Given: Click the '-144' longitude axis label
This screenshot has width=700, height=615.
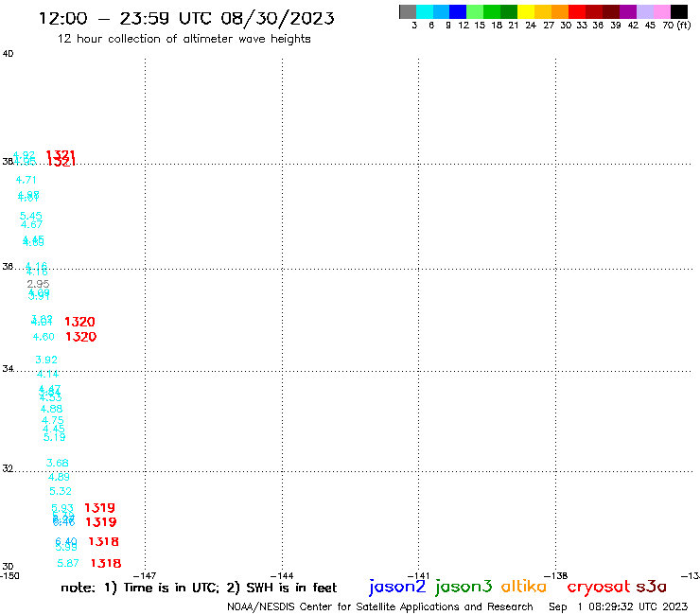Looking at the screenshot, I should (x=282, y=575).
